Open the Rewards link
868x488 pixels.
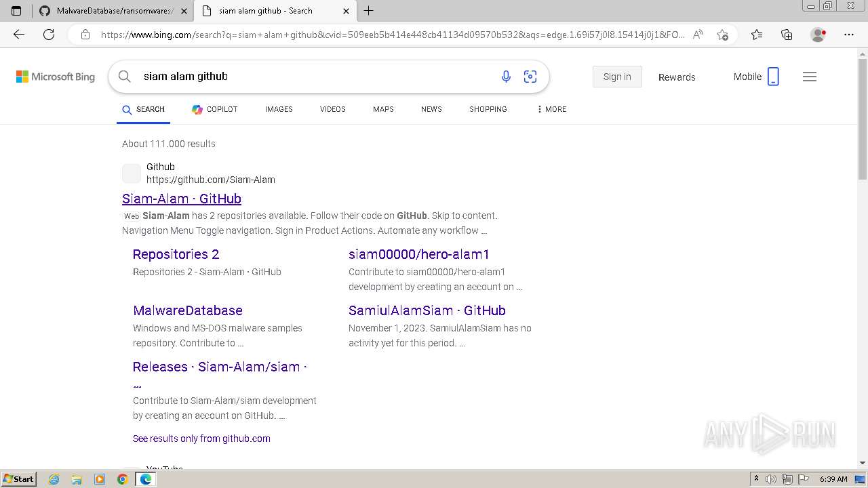pos(677,77)
